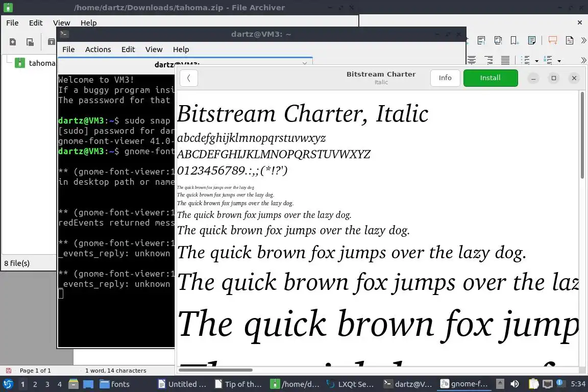The height and width of the screenshot is (392, 588).
Task: Open the font Info panel
Action: click(445, 78)
